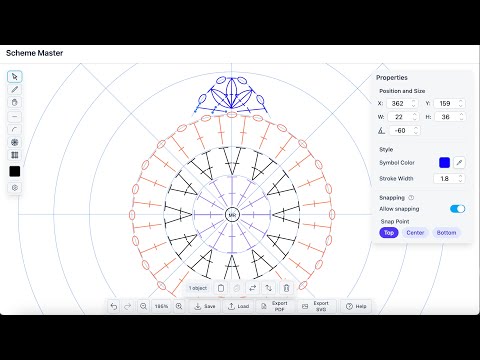The image size is (480, 360).
Task: Select the Top snap point
Action: point(389,233)
